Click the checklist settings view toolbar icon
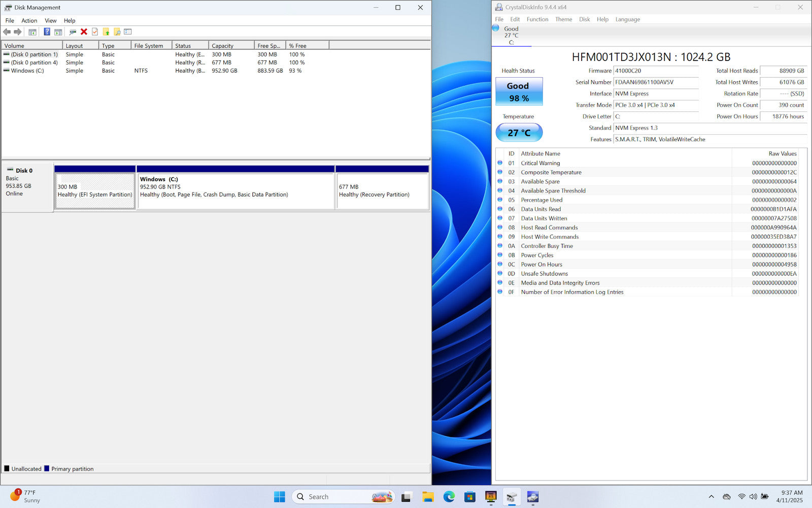This screenshot has width=812, height=508. pos(128,32)
